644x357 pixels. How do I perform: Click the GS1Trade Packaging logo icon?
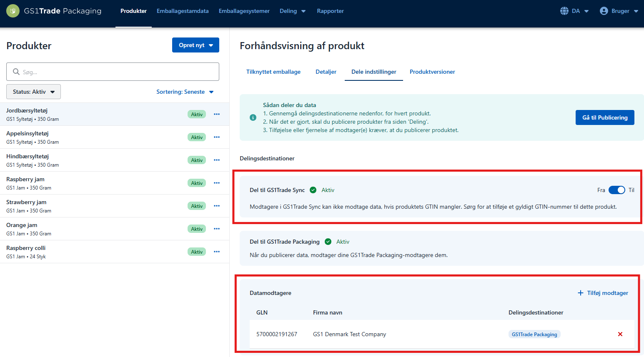[13, 11]
